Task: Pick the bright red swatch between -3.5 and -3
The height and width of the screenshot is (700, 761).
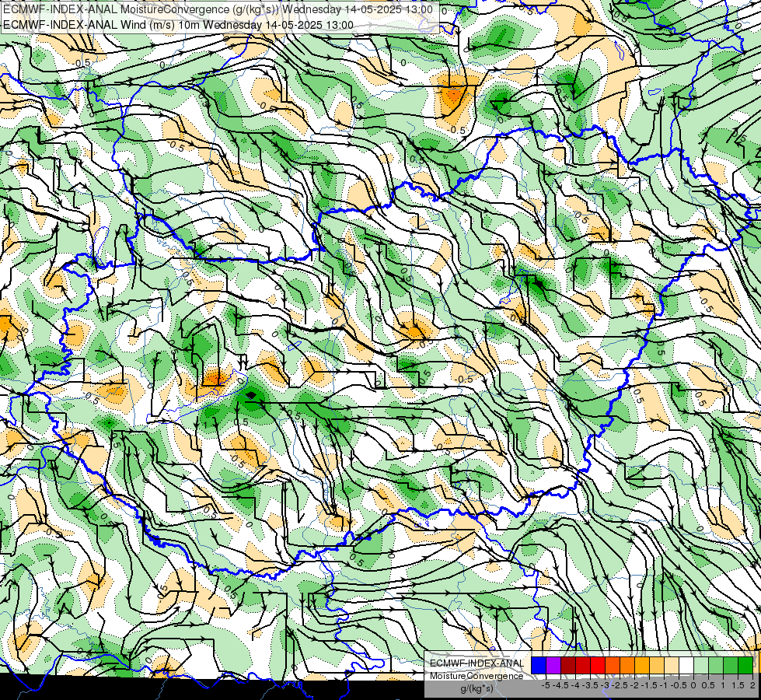Action: 598,666
